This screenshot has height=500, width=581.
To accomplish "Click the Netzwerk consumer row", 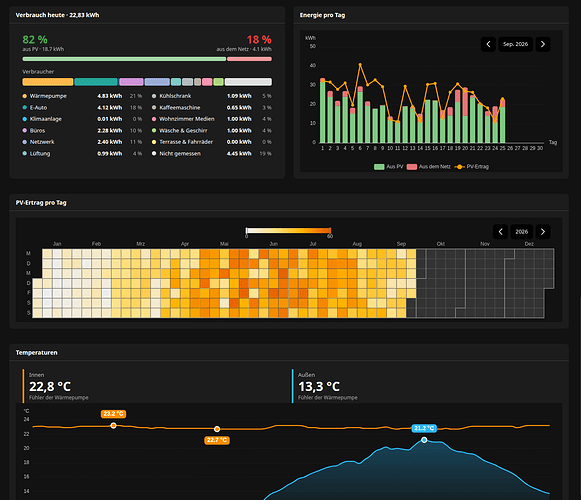I will point(82,142).
